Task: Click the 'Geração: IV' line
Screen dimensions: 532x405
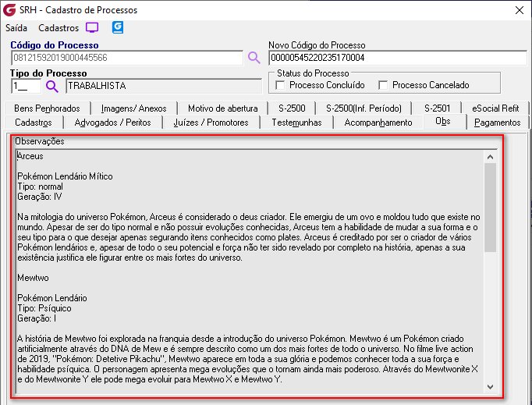Action: tap(40, 197)
